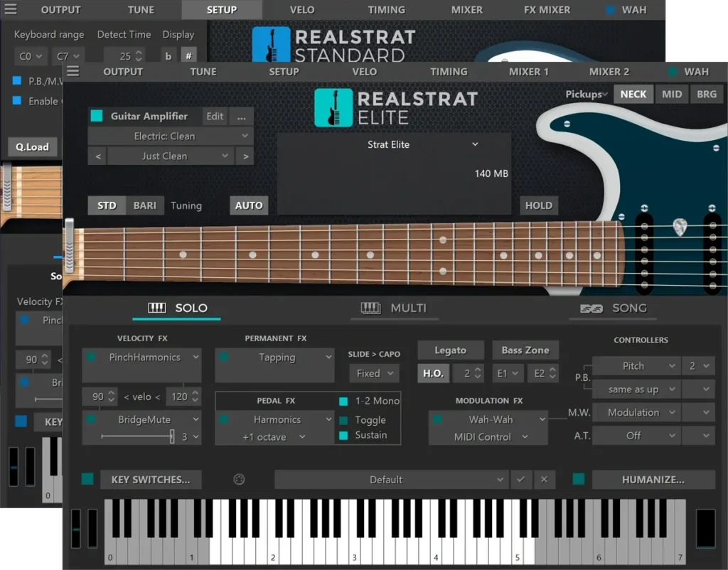Screen dimensions: 728x570
Task: Open amplifier more options ellipsis
Action: coord(242,117)
